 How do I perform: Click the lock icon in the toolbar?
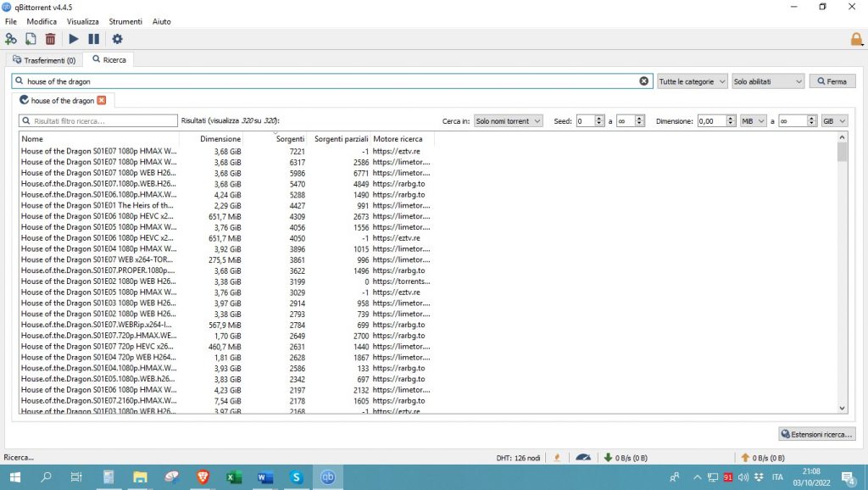click(x=856, y=39)
